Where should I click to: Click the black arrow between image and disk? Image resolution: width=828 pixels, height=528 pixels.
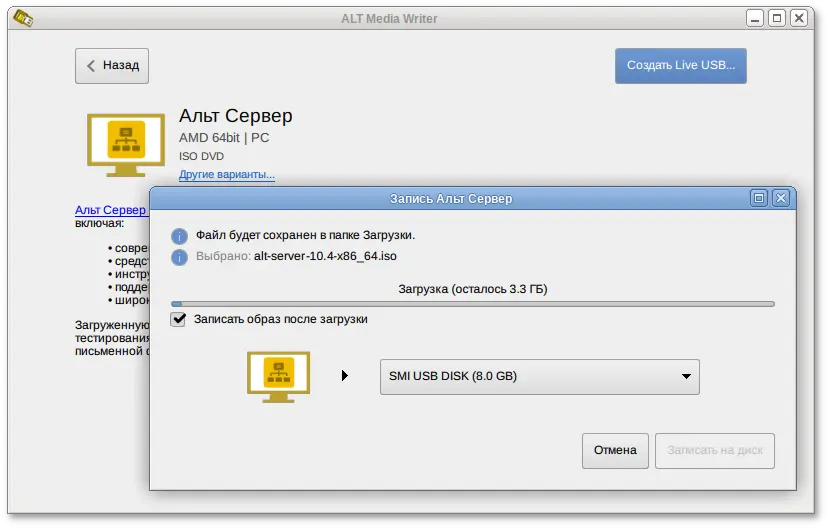click(345, 376)
